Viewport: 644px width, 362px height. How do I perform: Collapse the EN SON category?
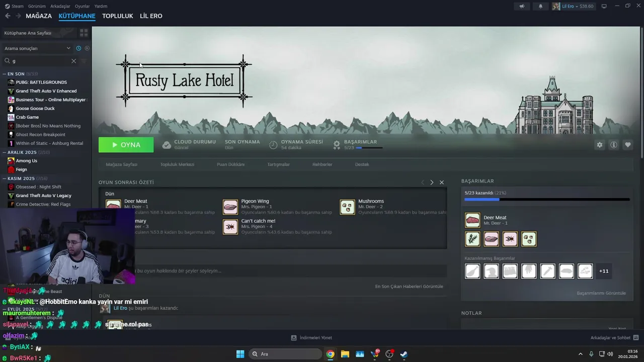(x=4, y=74)
